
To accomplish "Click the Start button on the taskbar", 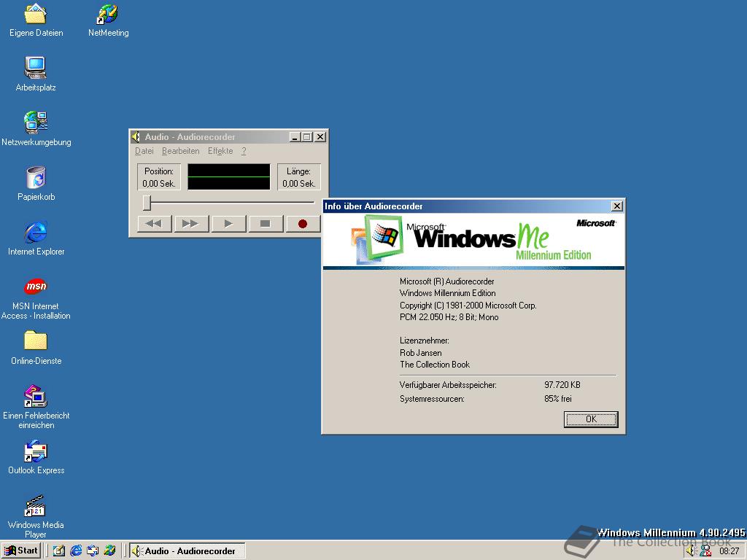I will coord(21,551).
